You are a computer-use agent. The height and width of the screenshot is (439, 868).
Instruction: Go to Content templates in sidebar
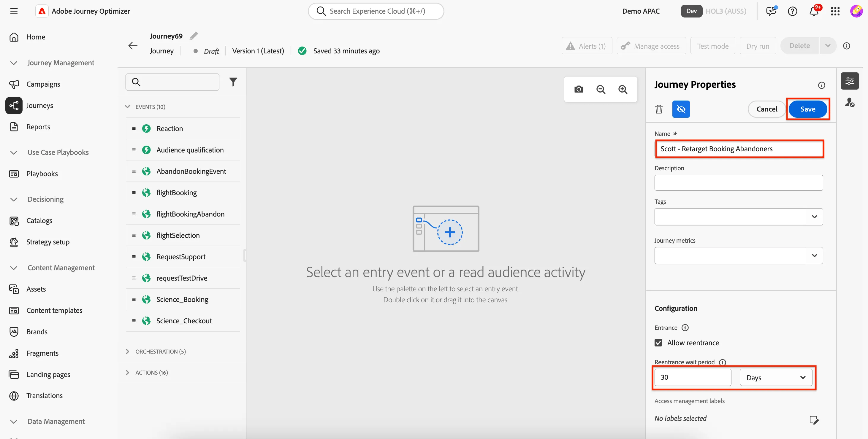[54, 310]
